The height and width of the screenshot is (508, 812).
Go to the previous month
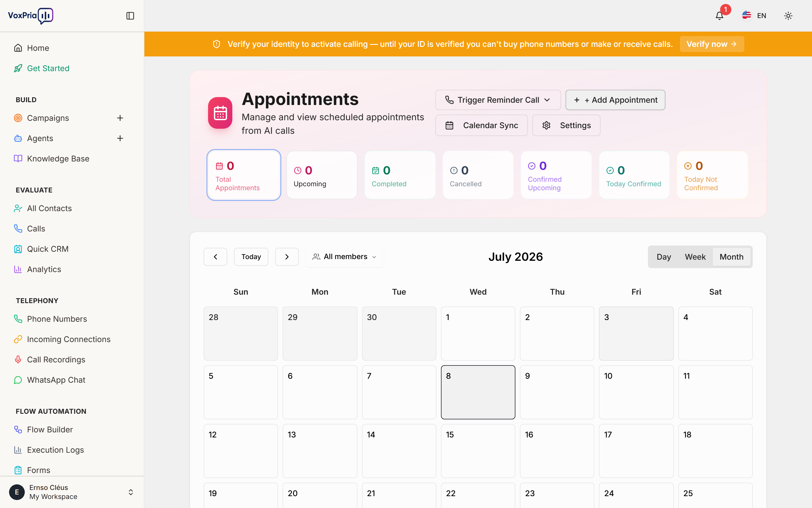[x=215, y=257]
